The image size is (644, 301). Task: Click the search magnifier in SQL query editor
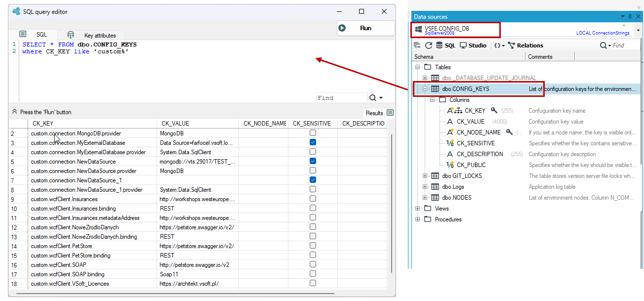373,98
